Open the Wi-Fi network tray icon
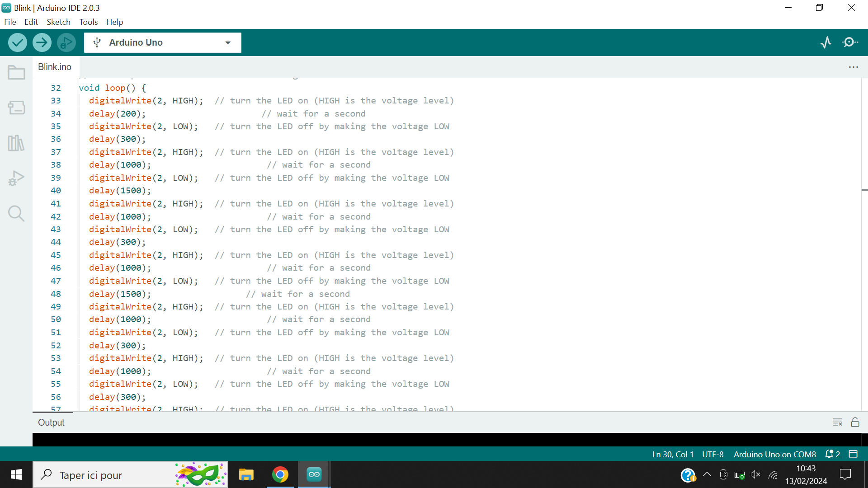 (x=773, y=474)
